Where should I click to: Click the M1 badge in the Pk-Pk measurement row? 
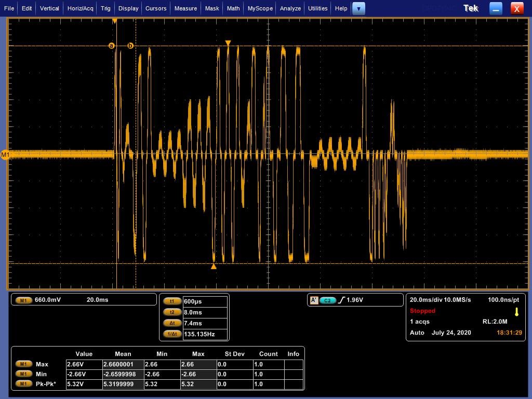coord(23,384)
